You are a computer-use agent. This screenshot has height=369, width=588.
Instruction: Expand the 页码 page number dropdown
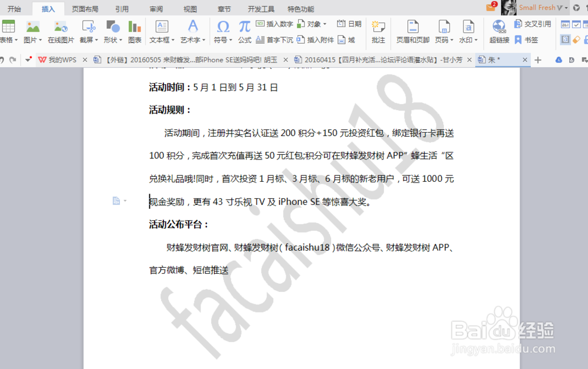tap(452, 40)
